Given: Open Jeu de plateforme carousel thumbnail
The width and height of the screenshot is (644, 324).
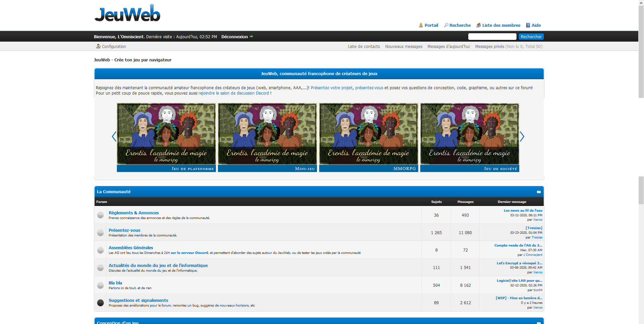Looking at the screenshot, I should point(166,138).
